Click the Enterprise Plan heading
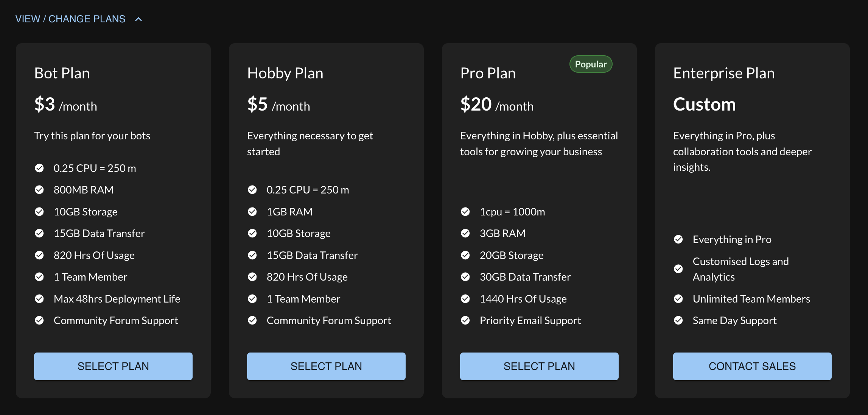 [724, 73]
